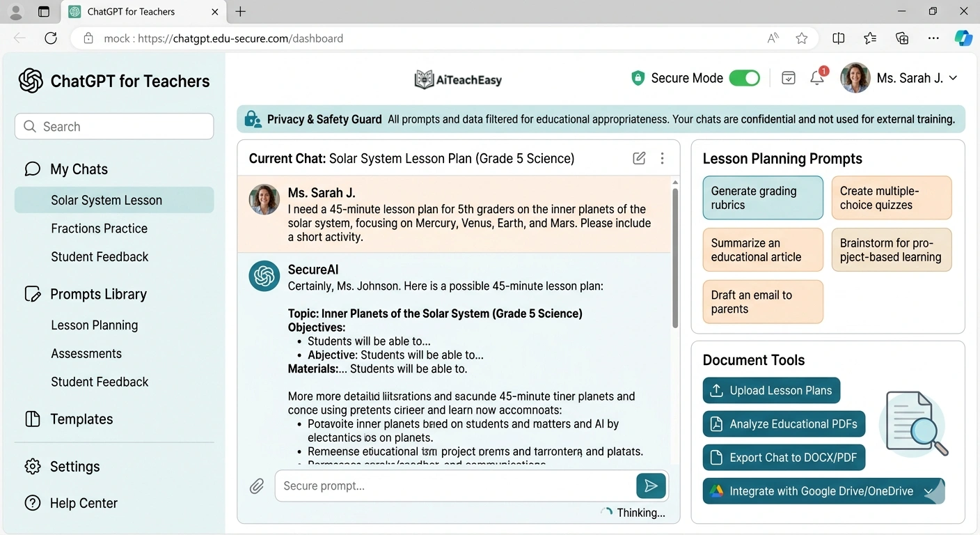980x535 pixels.
Task: Click the Upload Lesson Plans button
Action: 771,391
